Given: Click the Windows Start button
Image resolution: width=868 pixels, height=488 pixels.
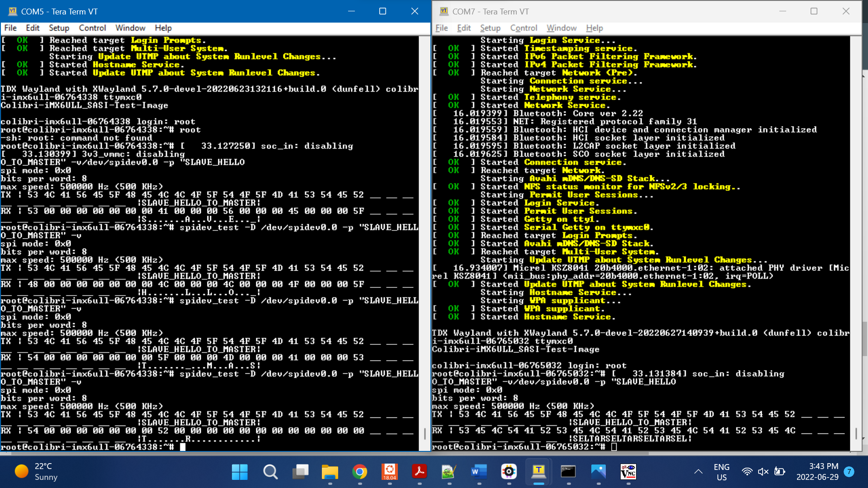Looking at the screenshot, I should 240,472.
